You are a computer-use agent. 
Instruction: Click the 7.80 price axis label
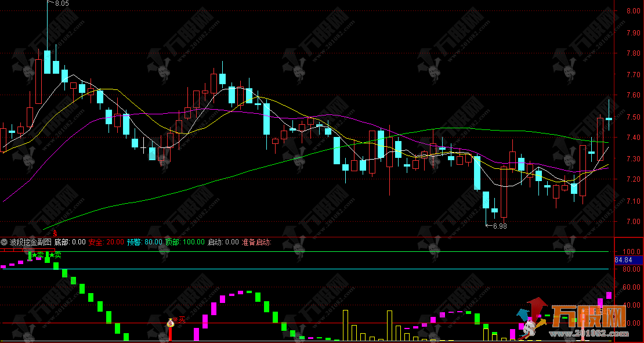coord(634,53)
